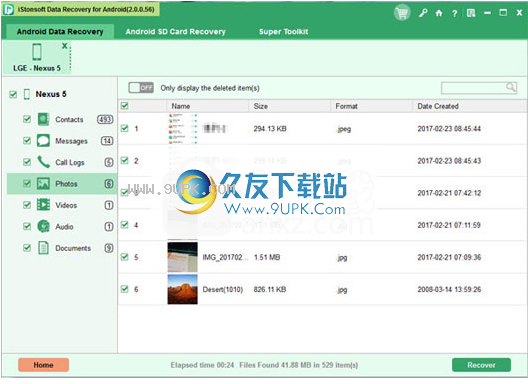Click the 826.11 KB size cell
The image size is (528, 384).
pos(270,289)
